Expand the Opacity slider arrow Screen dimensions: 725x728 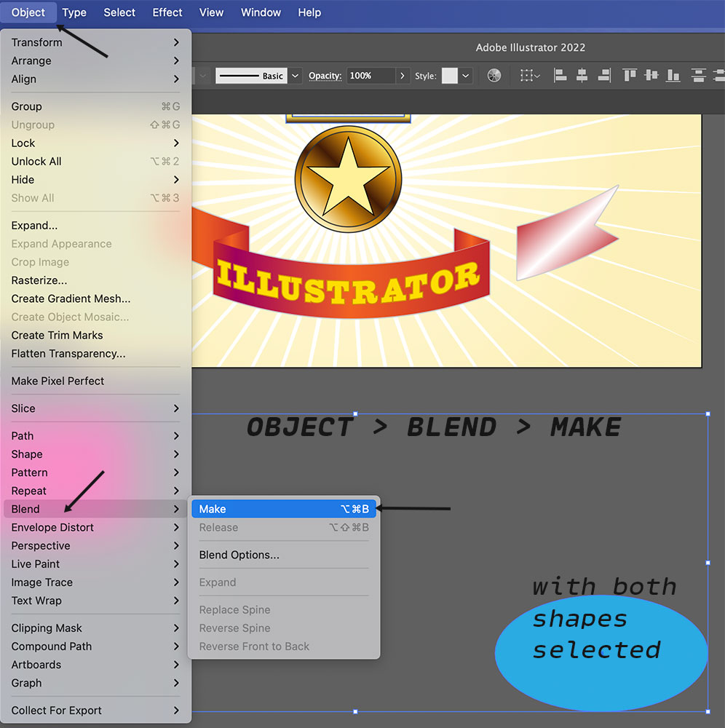402,76
